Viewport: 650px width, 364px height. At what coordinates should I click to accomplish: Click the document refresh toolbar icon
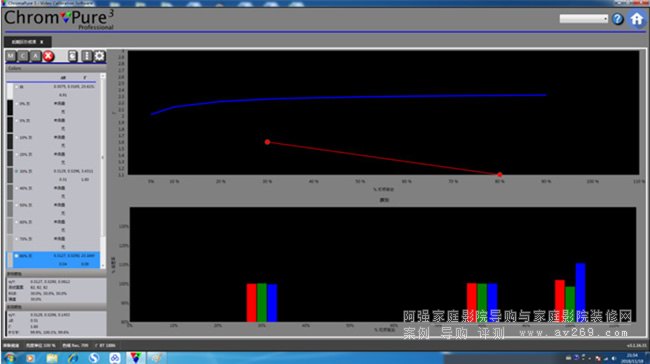tap(73, 56)
